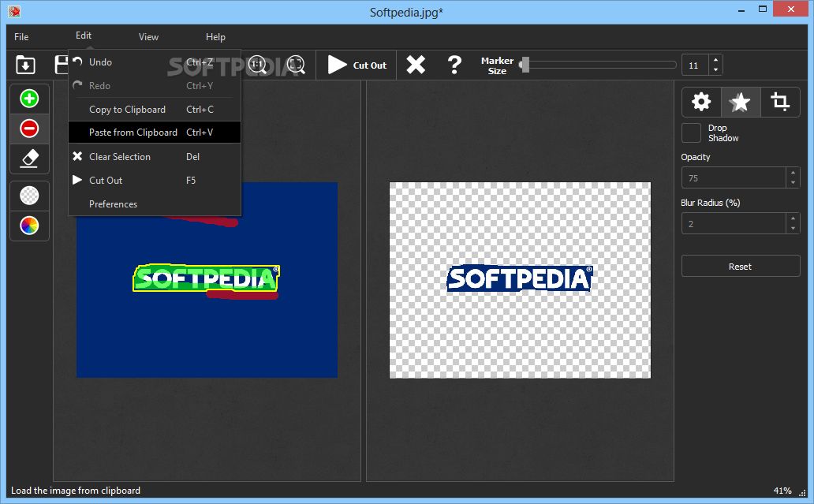814x504 pixels.
Task: Decrease the Blur Radius with down arrow
Action: 793,229
